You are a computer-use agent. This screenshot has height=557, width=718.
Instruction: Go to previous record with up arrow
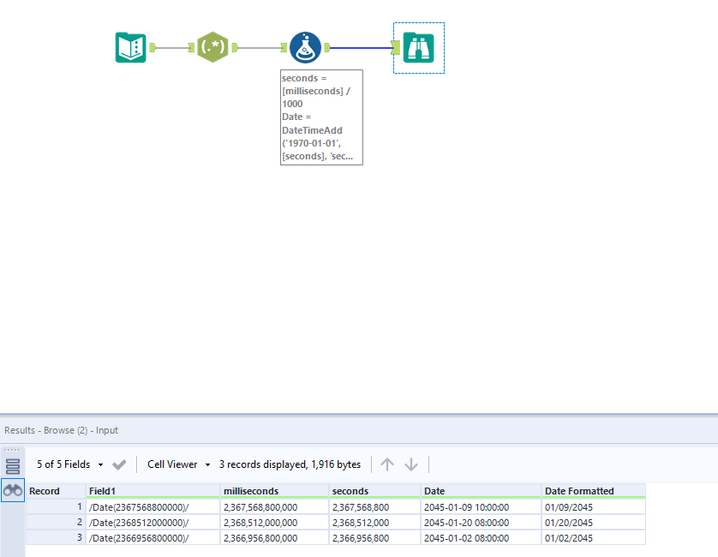point(387,465)
